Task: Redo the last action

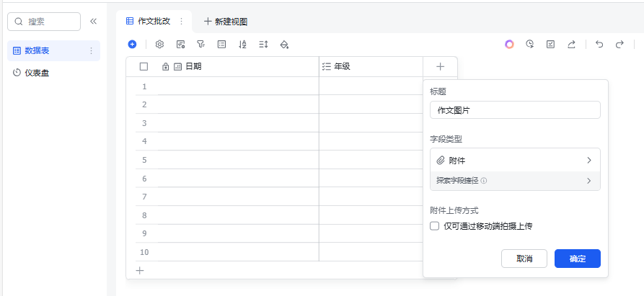Action: click(619, 44)
